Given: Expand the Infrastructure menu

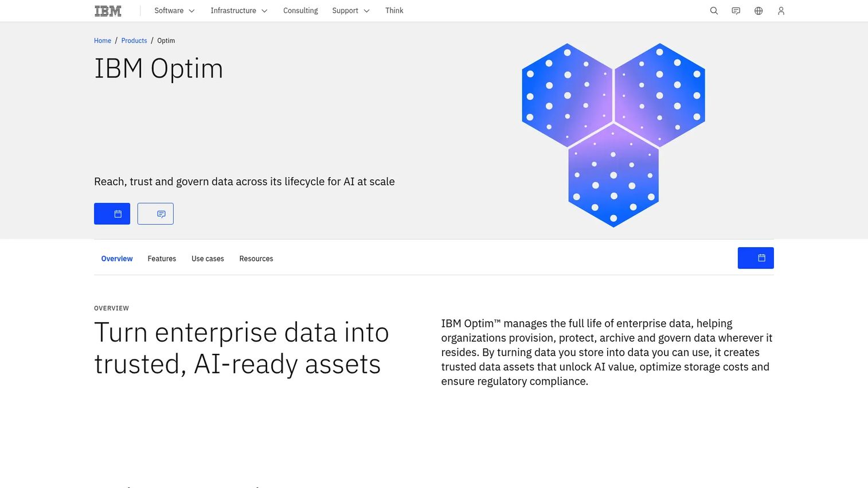Looking at the screenshot, I should click(239, 11).
